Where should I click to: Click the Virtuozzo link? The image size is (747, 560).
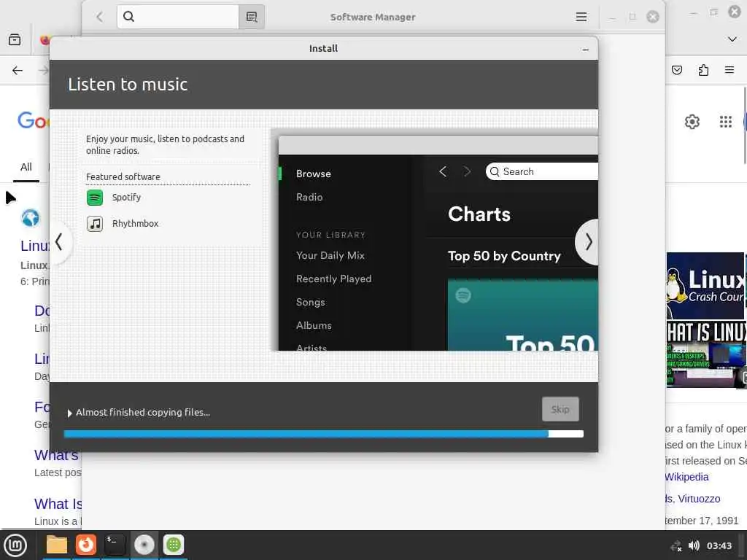[699, 499]
